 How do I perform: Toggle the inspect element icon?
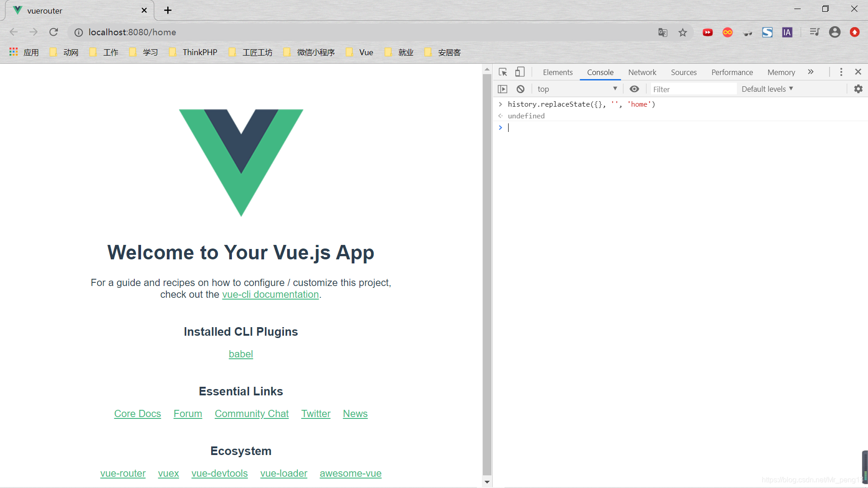[x=503, y=71]
